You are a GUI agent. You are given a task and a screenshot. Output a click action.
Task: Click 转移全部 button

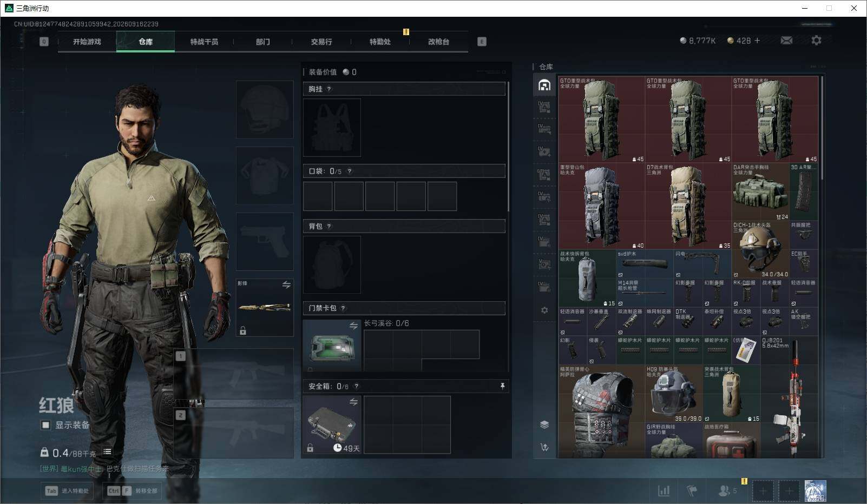click(133, 490)
